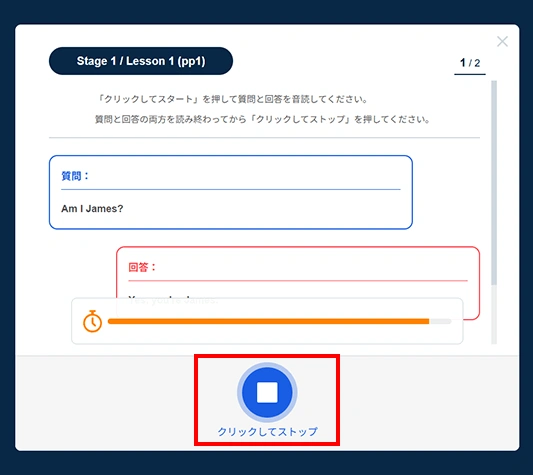Click the orange timer progress bar
The width and height of the screenshot is (533, 475).
pos(279,321)
